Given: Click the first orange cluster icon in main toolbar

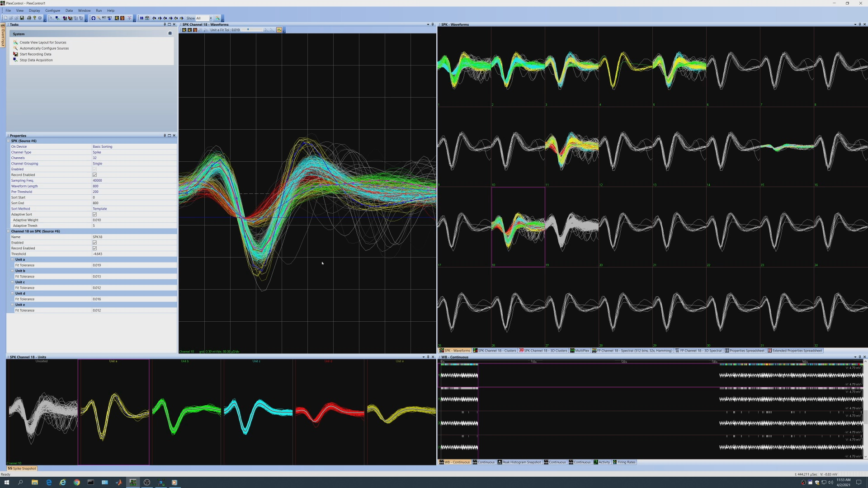Looking at the screenshot, I should [117, 18].
